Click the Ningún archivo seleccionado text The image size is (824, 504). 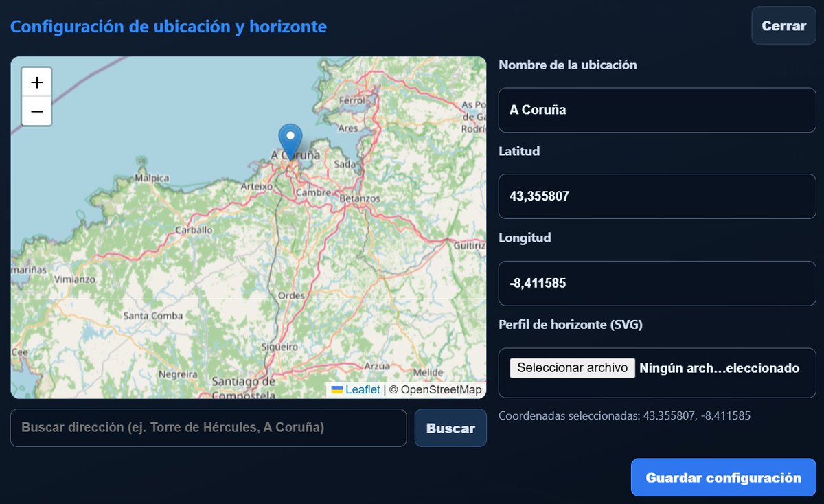point(719,368)
